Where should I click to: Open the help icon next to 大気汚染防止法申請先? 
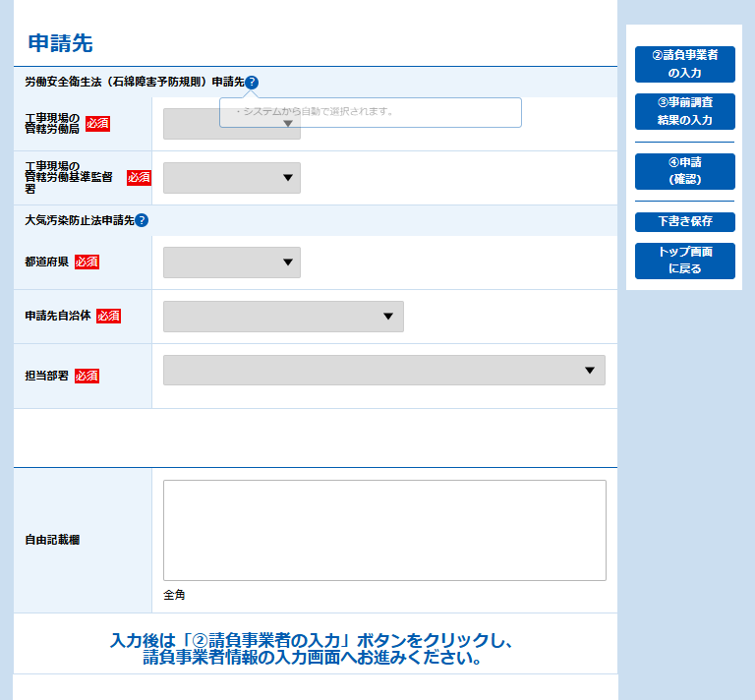(142, 221)
